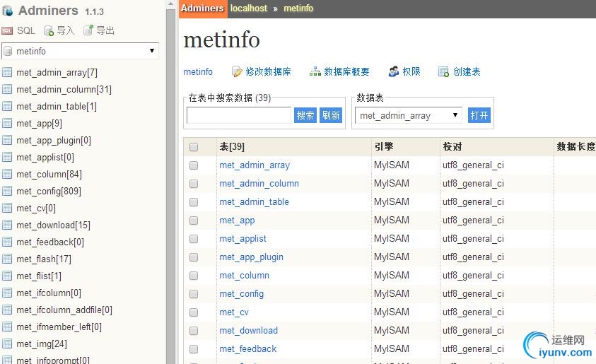This screenshot has width=596, height=364.
Task: Click table icon beside met_admin_array[7]
Action: coord(7,72)
